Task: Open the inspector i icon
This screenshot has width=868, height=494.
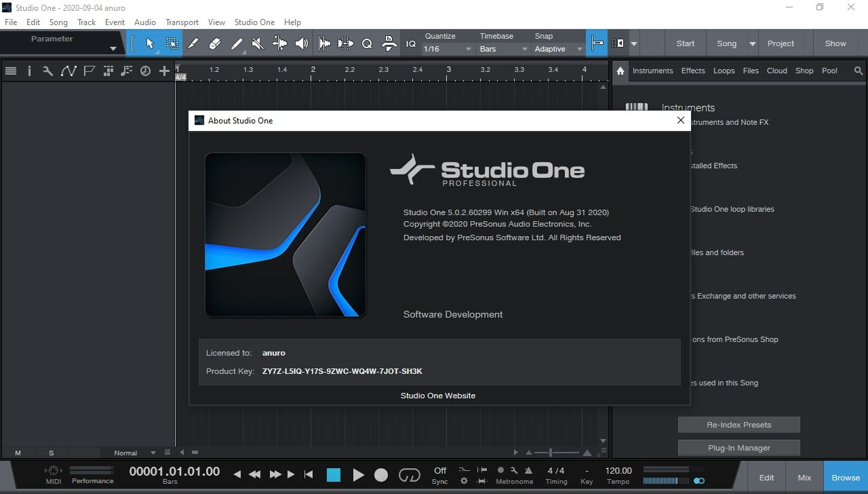Action: (x=28, y=71)
